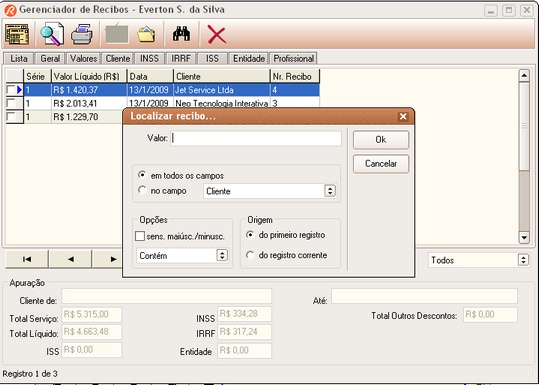539x385 pixels.
Task: Open the receipt form calculator icon
Action: (17, 34)
